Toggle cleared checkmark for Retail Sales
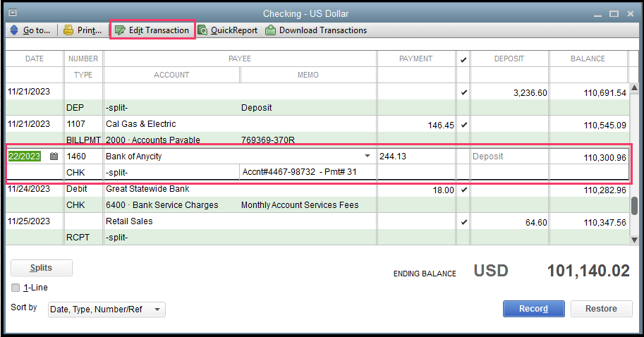Screen dimensions: 644x337 pyautogui.click(x=463, y=222)
